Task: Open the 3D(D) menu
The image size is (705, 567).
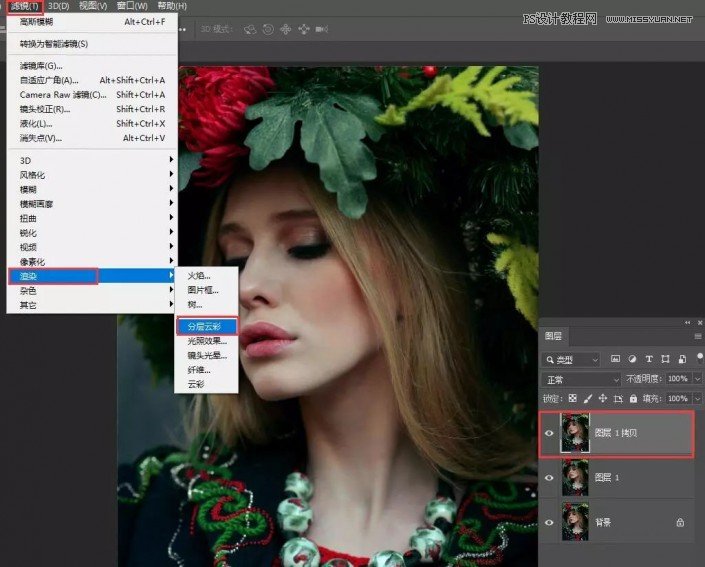Action: (58, 6)
